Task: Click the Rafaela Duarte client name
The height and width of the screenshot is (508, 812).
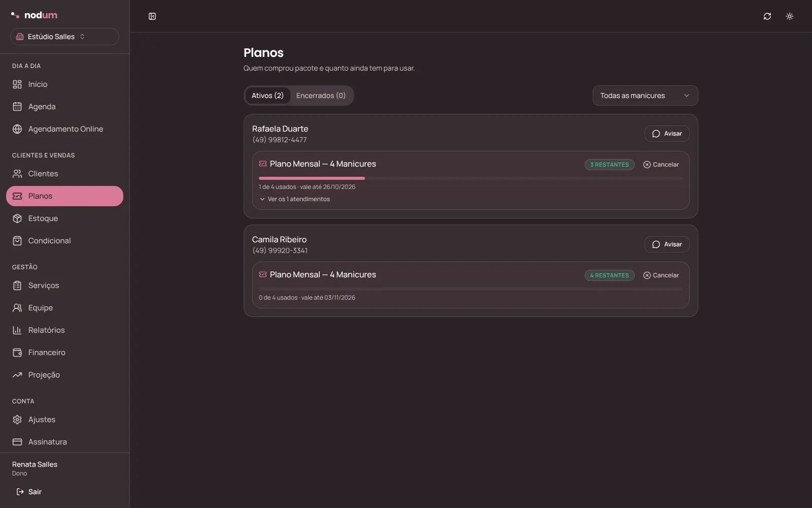Action: [280, 129]
